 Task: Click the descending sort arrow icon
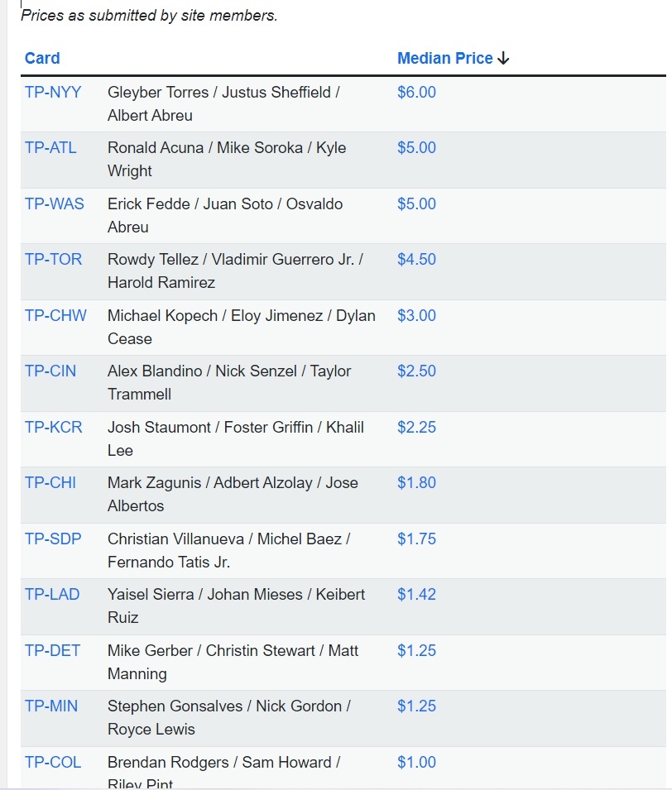[503, 59]
